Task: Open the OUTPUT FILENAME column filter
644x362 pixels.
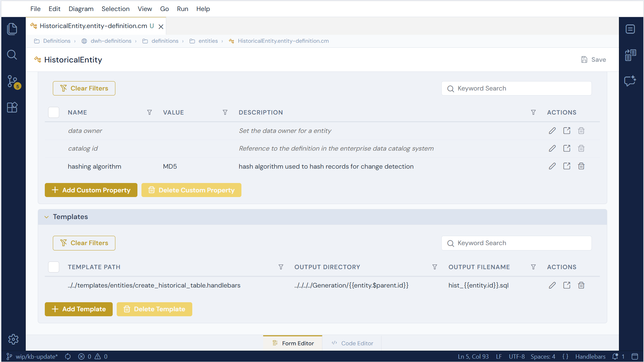Action: (533, 267)
